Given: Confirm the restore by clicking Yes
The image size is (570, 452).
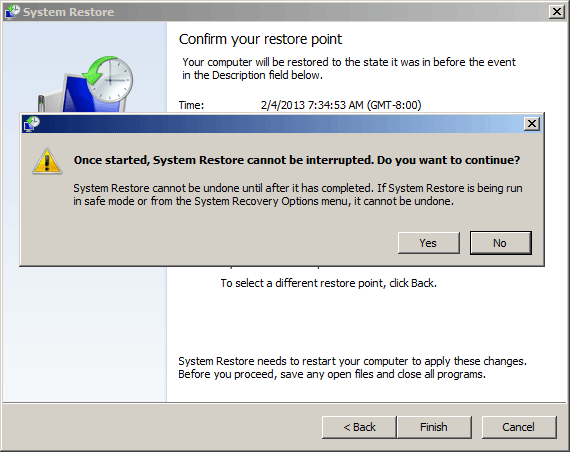Looking at the screenshot, I should [429, 243].
